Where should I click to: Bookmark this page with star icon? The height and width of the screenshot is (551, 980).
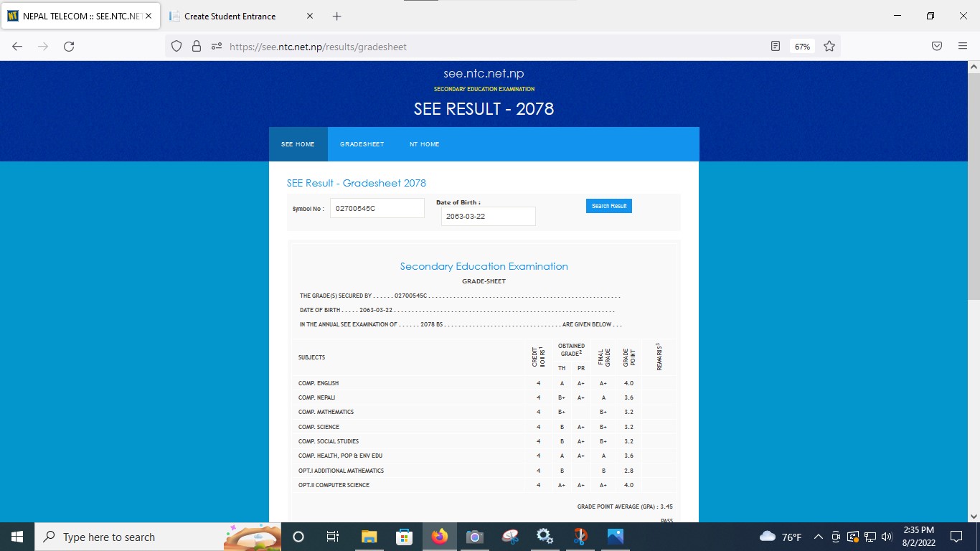pyautogui.click(x=829, y=47)
